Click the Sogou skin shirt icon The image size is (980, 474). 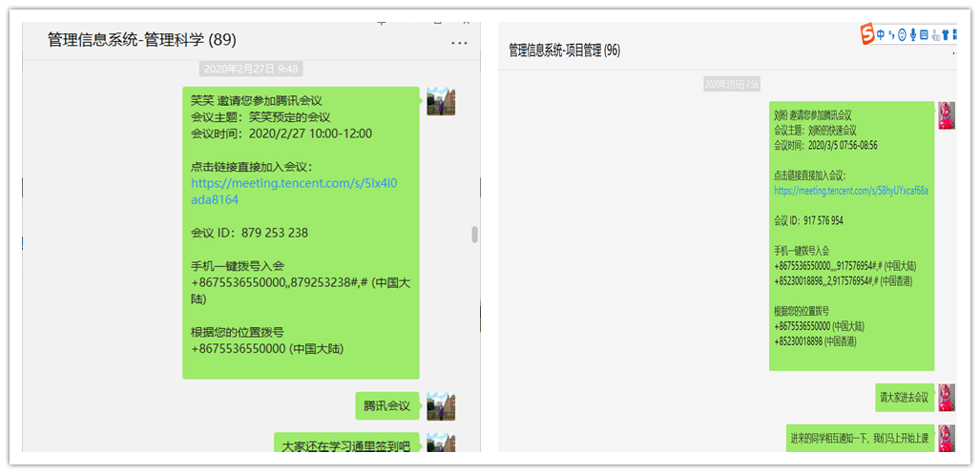pyautogui.click(x=945, y=35)
